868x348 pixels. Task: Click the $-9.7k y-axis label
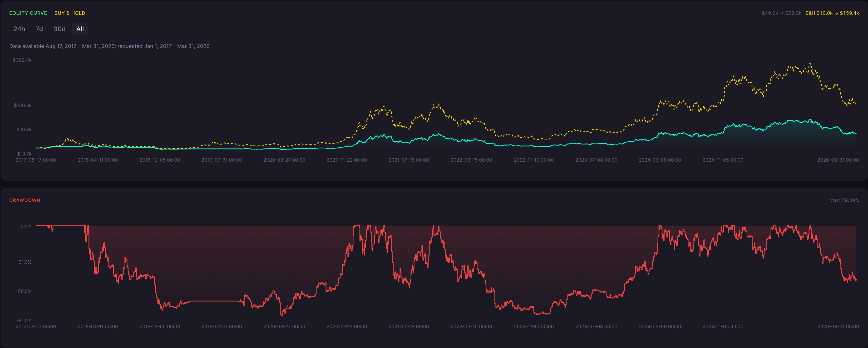tap(24, 154)
